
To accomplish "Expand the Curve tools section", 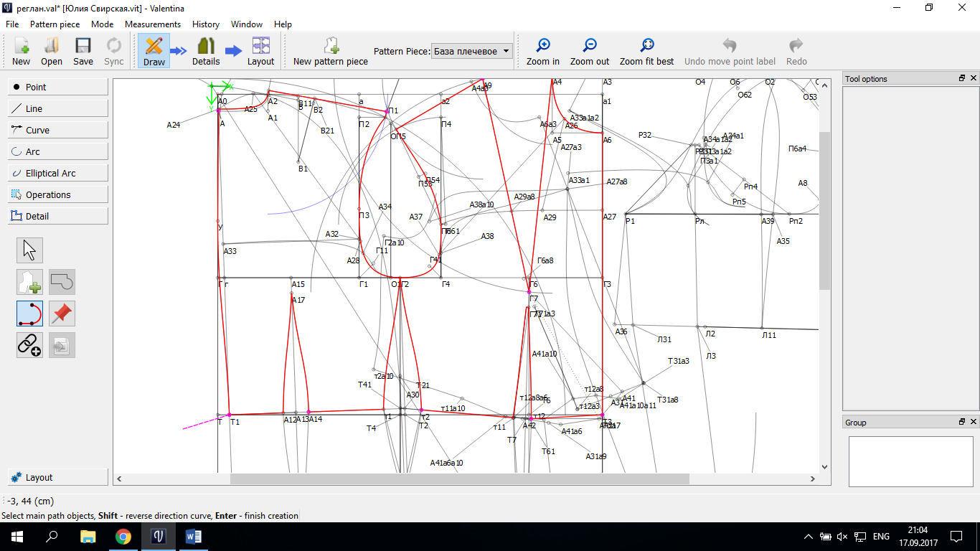I will tap(58, 130).
